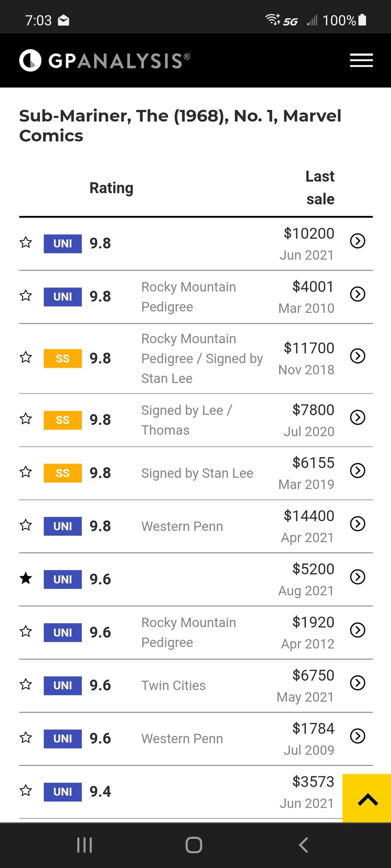Image resolution: width=391 pixels, height=868 pixels.
Task: Open details arrow for $14400 Western Penn sale
Action: 357,523
